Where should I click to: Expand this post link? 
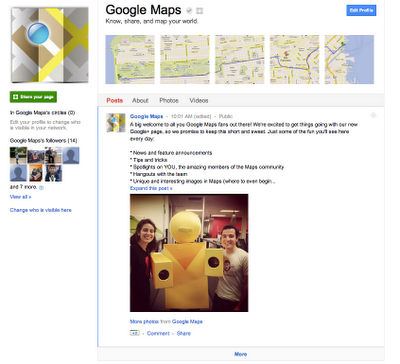(151, 188)
